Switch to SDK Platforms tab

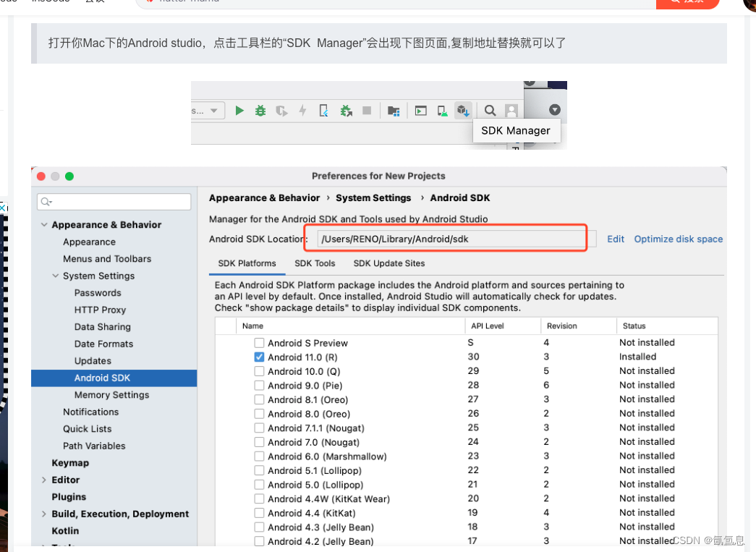pyautogui.click(x=247, y=264)
